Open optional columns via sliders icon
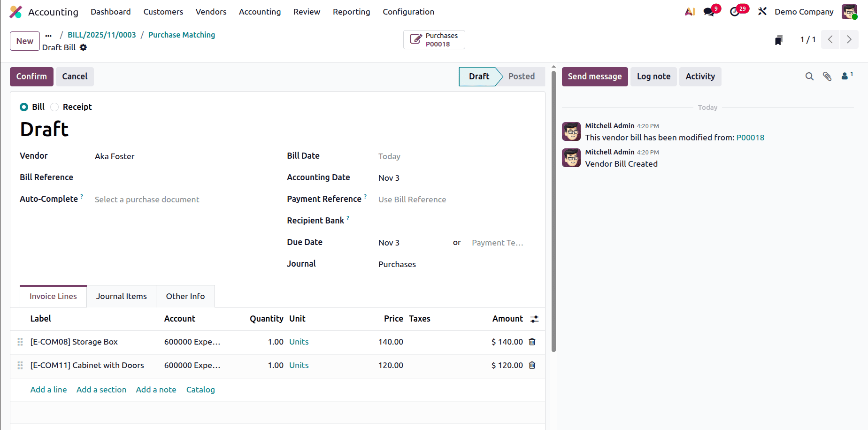 [534, 319]
